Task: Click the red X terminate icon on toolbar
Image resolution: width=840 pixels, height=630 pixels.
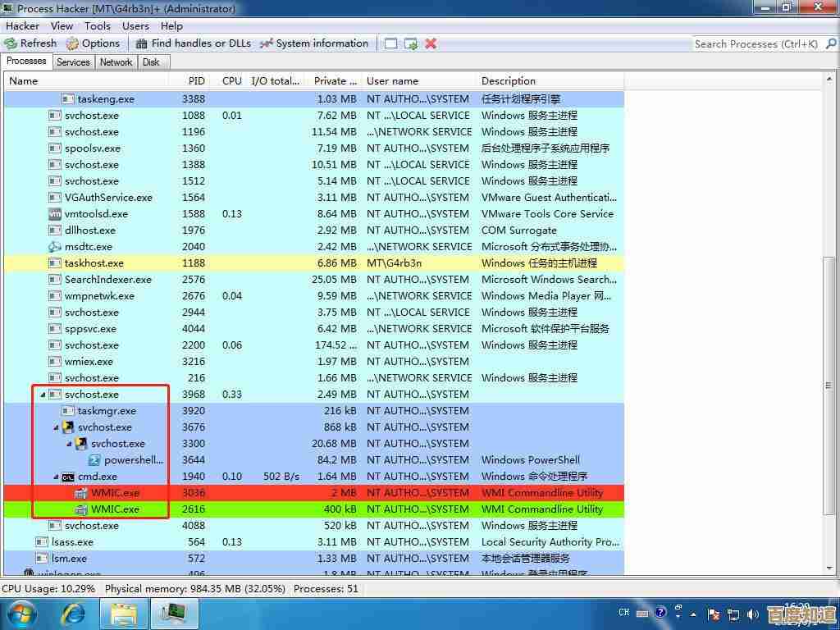Action: tap(430, 43)
